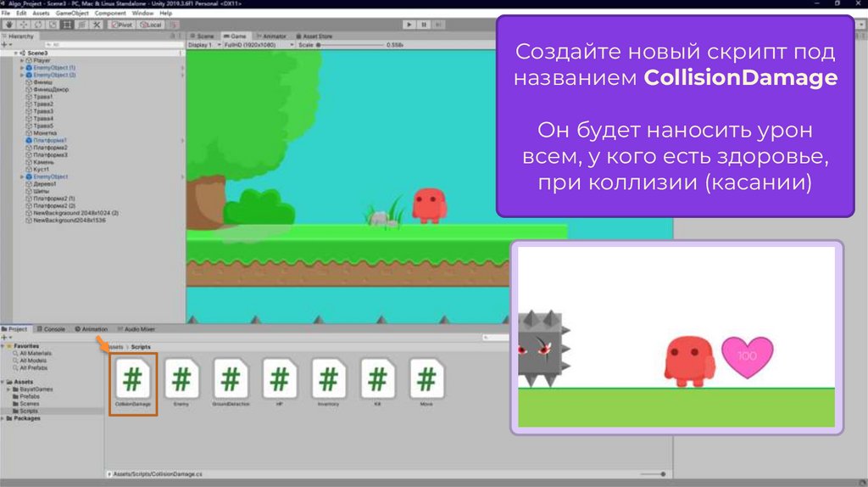Expand the Player object arrow

tap(22, 60)
